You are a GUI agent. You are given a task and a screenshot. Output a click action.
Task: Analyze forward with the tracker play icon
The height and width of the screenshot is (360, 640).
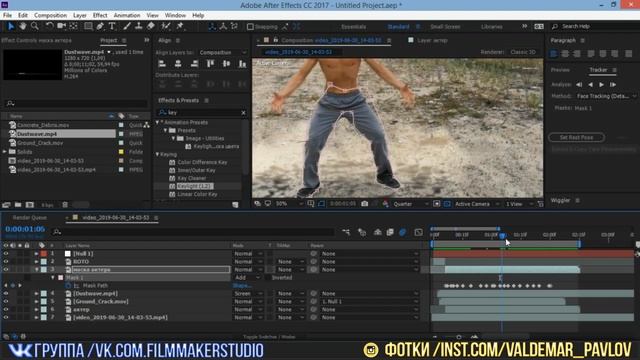601,84
